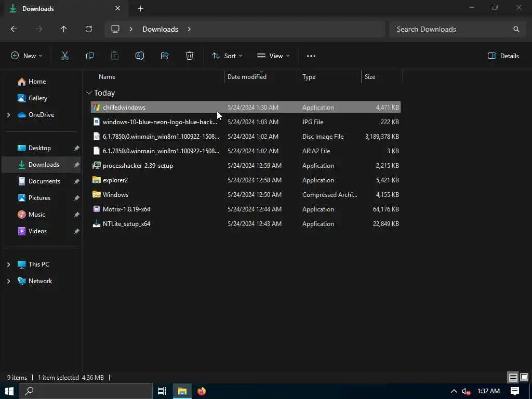
Task: Open the Sort dropdown menu
Action: [227, 56]
